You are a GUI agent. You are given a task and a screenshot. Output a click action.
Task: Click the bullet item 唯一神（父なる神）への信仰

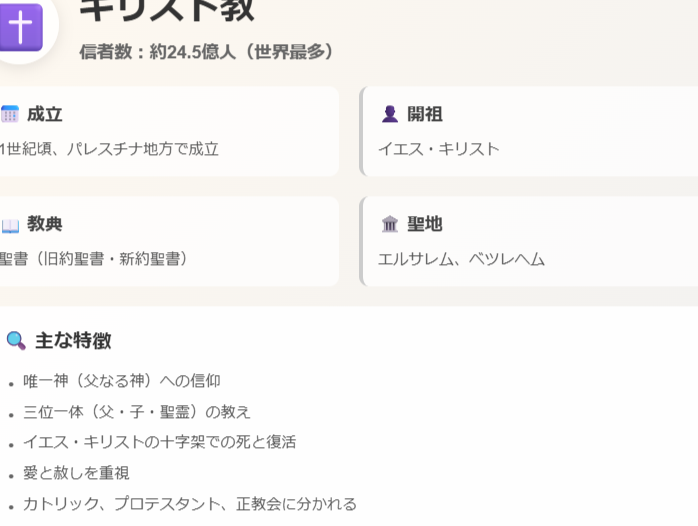122,381
